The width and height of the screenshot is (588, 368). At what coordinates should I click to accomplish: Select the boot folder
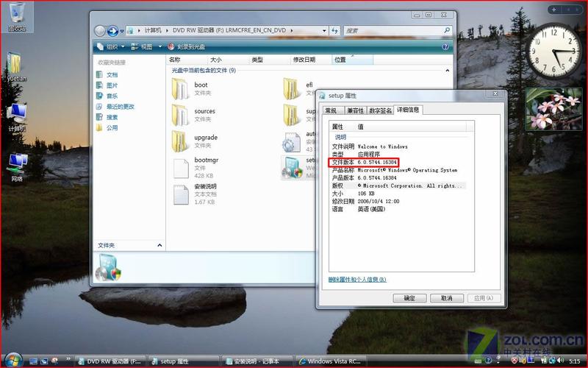tap(191, 88)
